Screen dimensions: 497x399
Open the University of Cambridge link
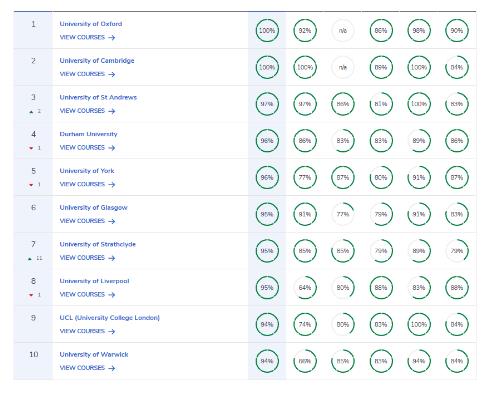[x=97, y=61]
